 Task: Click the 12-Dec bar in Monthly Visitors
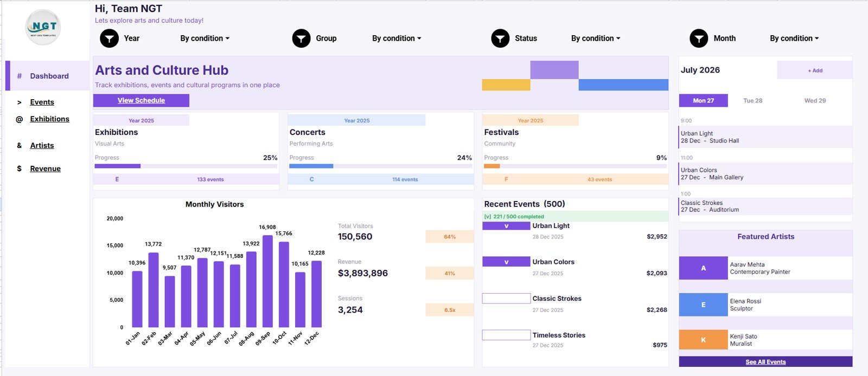[316, 294]
